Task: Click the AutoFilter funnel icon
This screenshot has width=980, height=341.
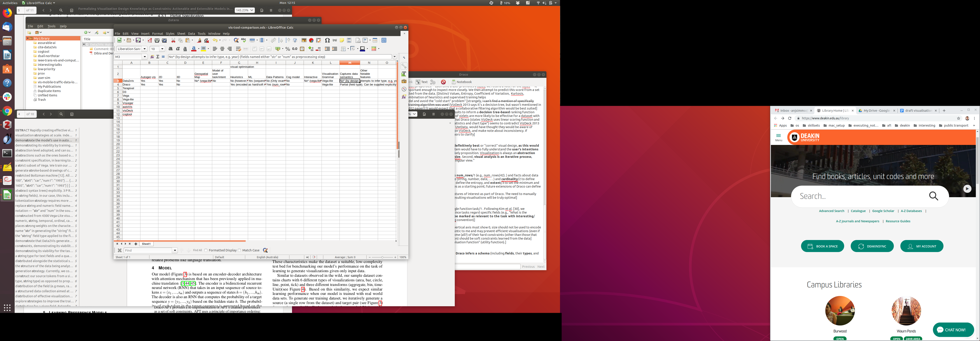Action: pos(295,40)
